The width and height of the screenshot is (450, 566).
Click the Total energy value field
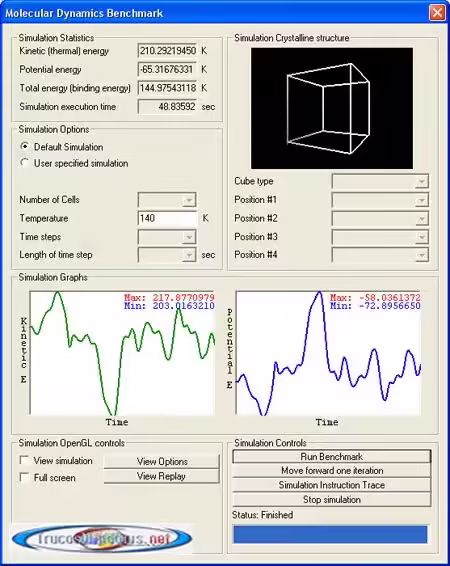point(167,88)
